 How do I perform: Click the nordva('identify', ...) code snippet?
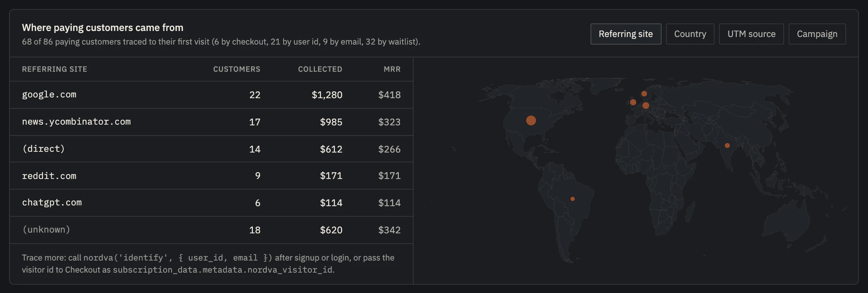click(x=178, y=258)
